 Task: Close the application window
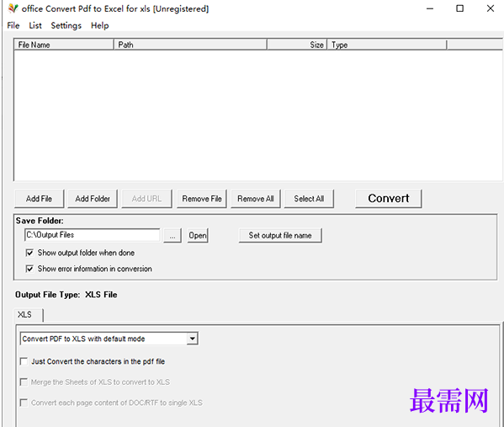[491, 8]
